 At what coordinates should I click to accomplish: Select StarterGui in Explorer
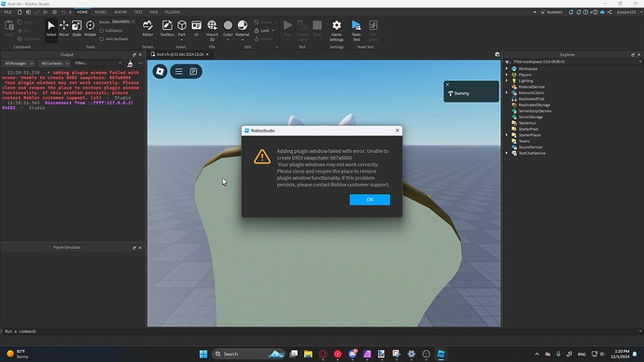click(527, 123)
